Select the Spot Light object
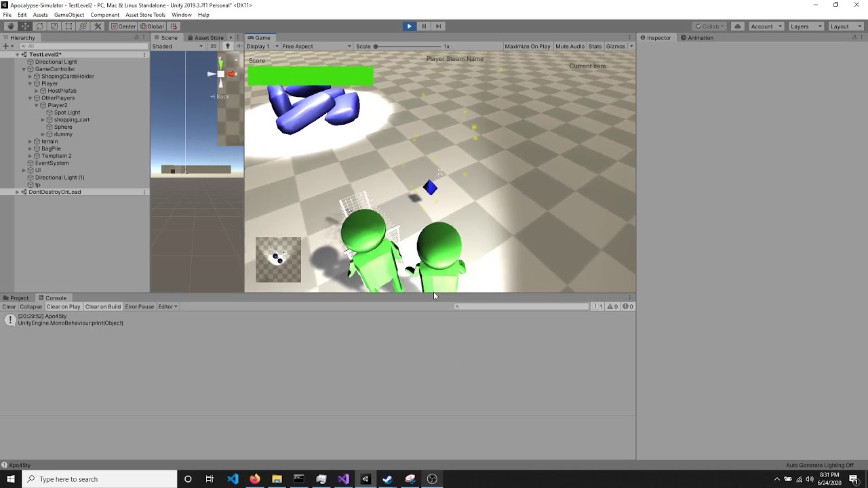 coord(66,113)
